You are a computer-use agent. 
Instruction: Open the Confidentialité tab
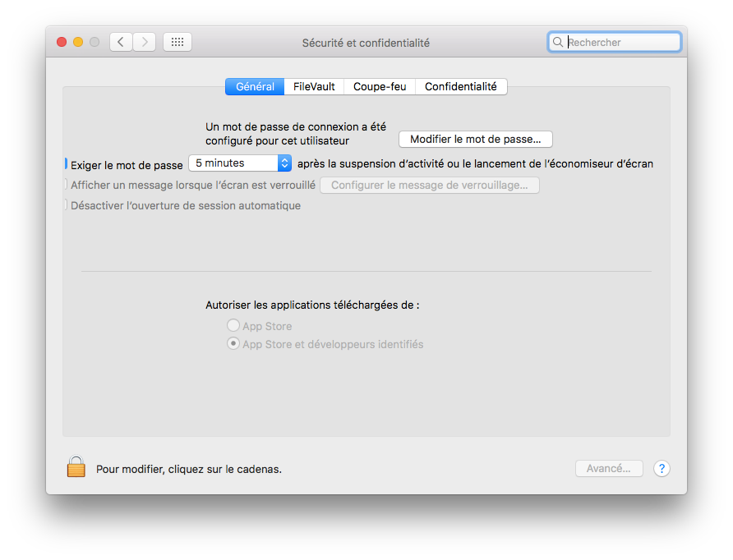coord(461,86)
